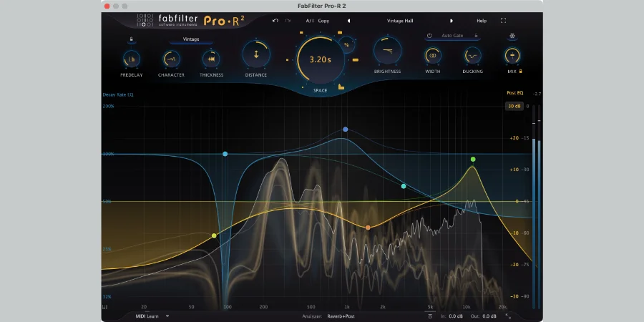Select the cyan notch band dot on 100% line
This screenshot has height=322, width=644.
(225, 154)
